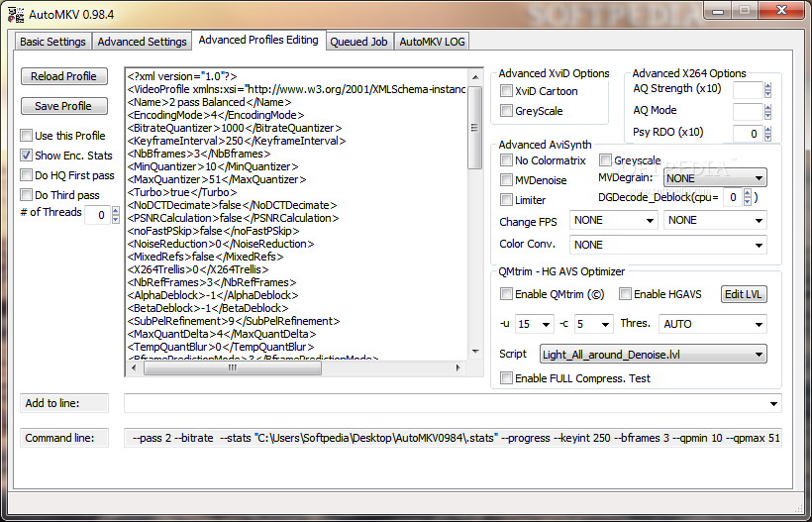Close the AutoMKV window
This screenshot has height=522, width=812.
pyautogui.click(x=782, y=10)
